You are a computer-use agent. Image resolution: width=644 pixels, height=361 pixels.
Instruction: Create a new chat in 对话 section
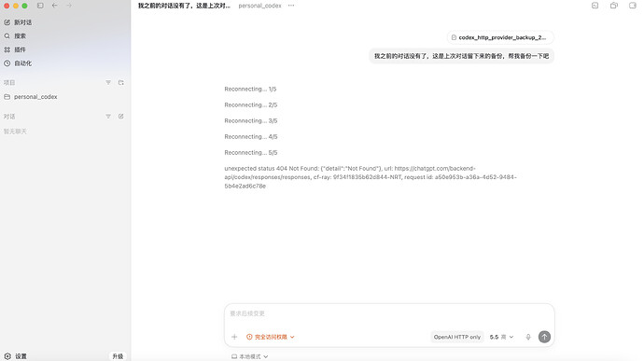[x=120, y=117]
